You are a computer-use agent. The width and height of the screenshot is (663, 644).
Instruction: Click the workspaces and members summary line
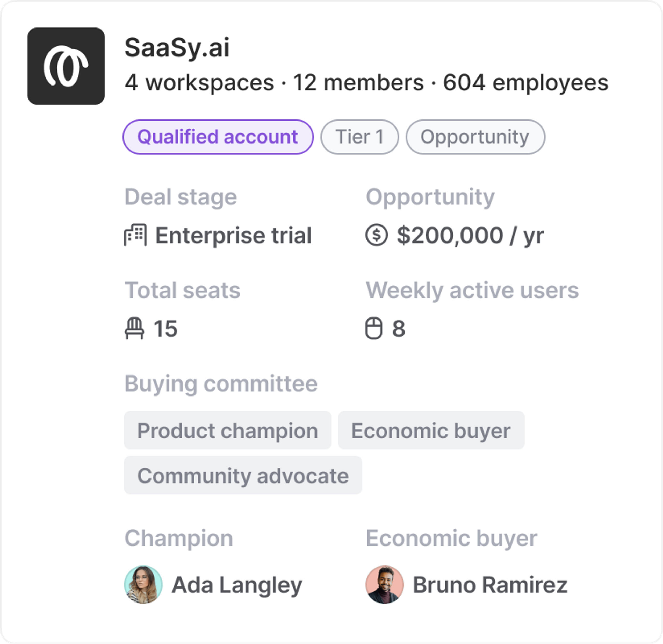click(x=366, y=83)
